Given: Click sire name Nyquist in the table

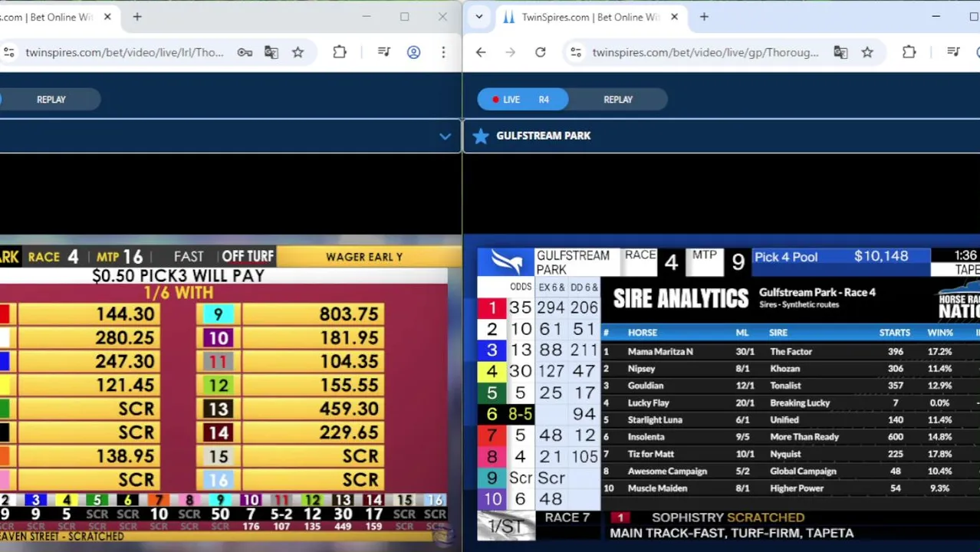Looking at the screenshot, I should [786, 454].
